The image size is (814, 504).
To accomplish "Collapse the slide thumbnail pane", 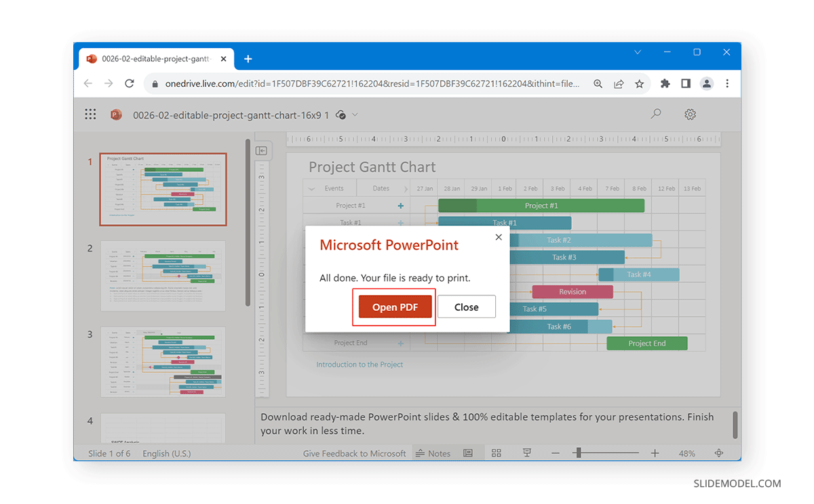I will pos(261,151).
